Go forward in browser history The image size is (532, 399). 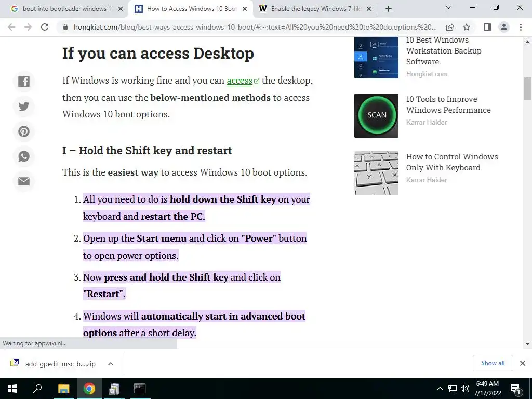(28, 27)
